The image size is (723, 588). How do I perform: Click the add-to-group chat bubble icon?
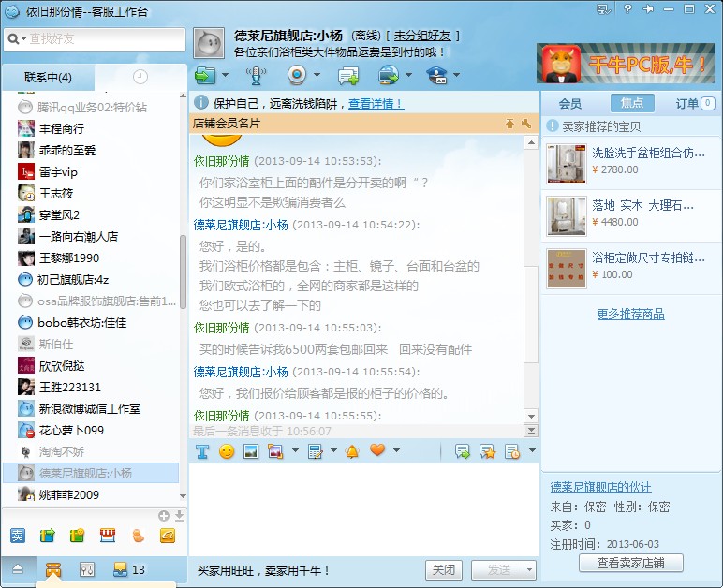348,76
